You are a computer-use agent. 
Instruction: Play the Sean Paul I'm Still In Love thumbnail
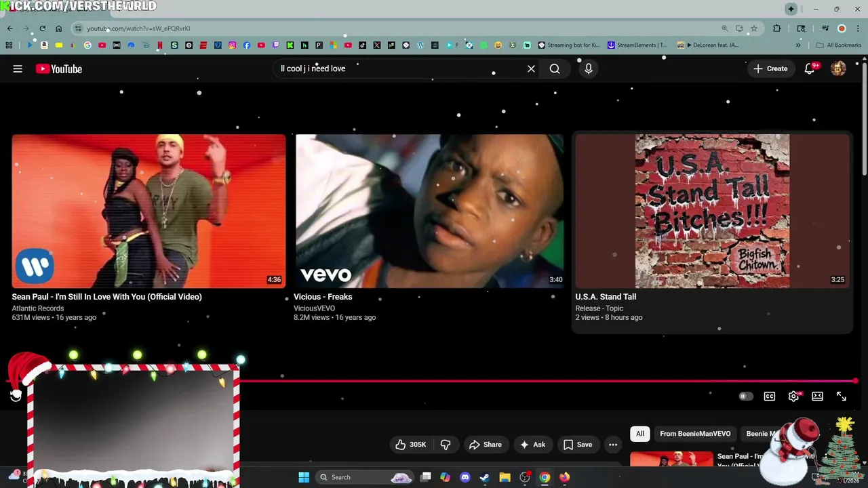pos(149,211)
